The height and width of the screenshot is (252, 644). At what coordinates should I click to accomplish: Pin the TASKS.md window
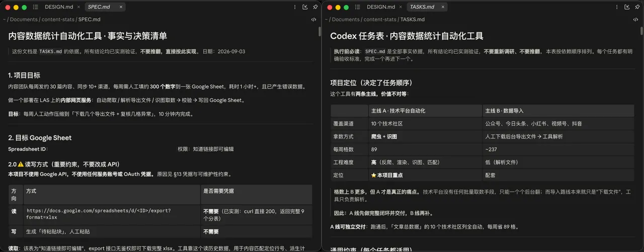pos(637,7)
